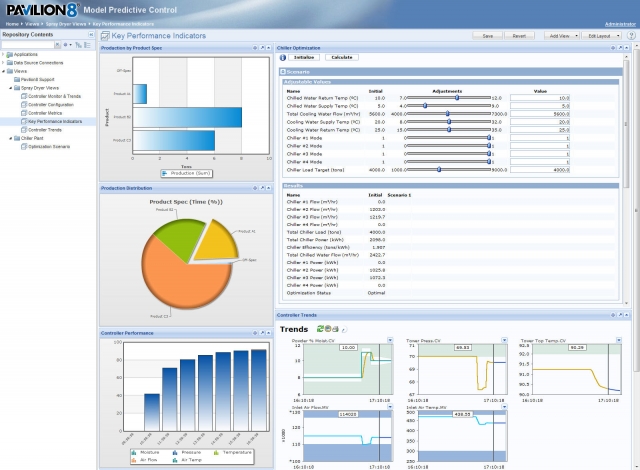Pop out Production by Product Spec panel
Screen dimensions: 640x470
click(262, 48)
